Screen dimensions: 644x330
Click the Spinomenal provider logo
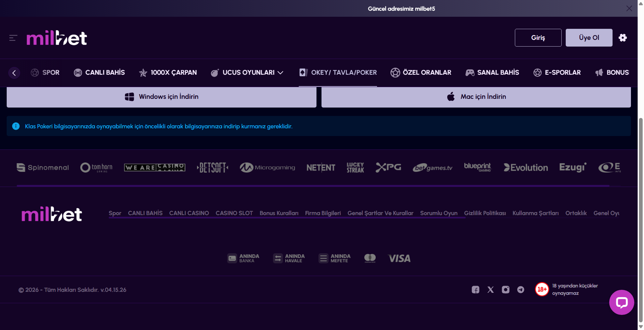[42, 168]
